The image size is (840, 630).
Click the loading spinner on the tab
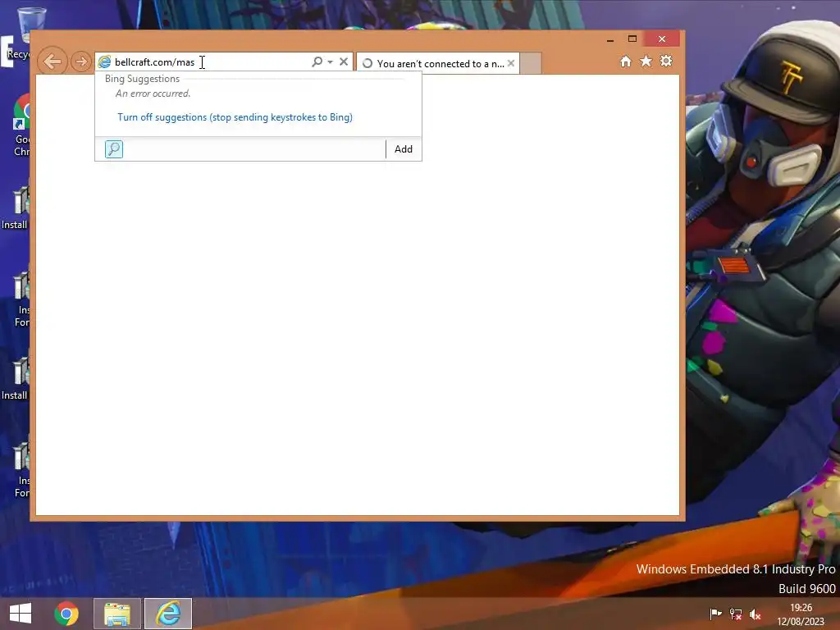(x=367, y=63)
